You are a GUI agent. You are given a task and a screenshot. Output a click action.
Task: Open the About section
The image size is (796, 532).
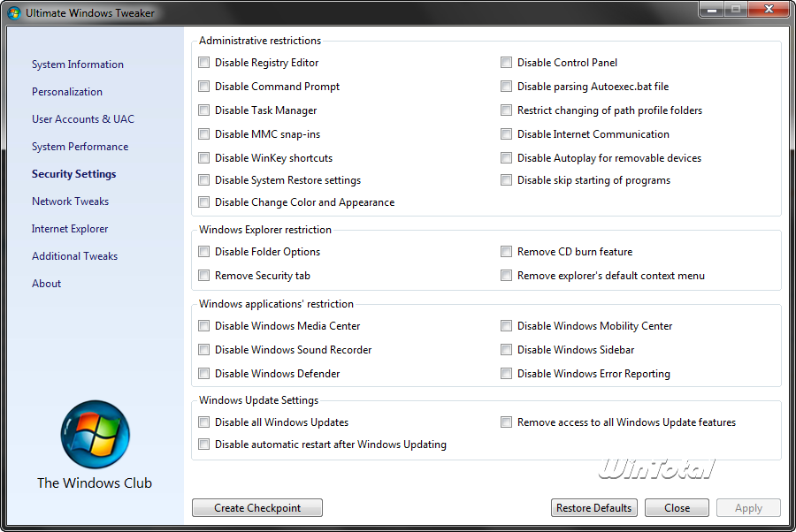[47, 284]
